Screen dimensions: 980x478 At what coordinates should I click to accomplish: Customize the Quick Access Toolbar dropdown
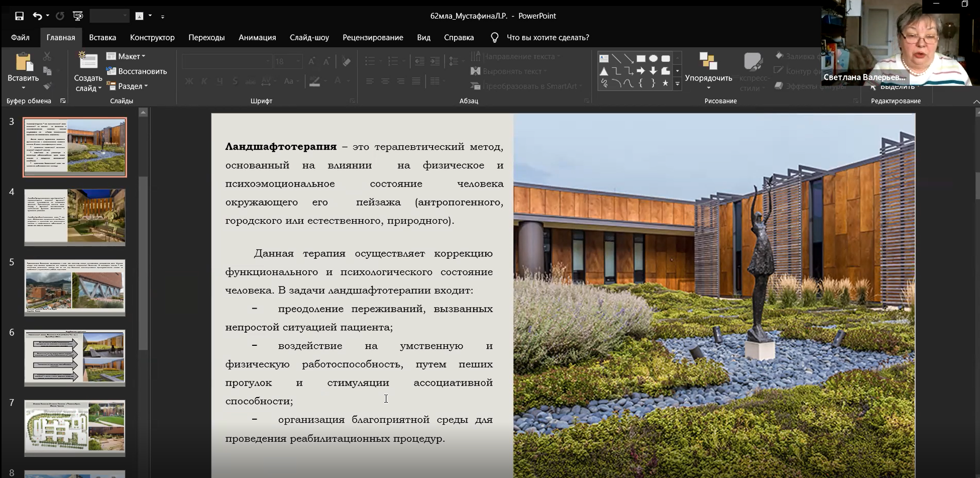[162, 17]
